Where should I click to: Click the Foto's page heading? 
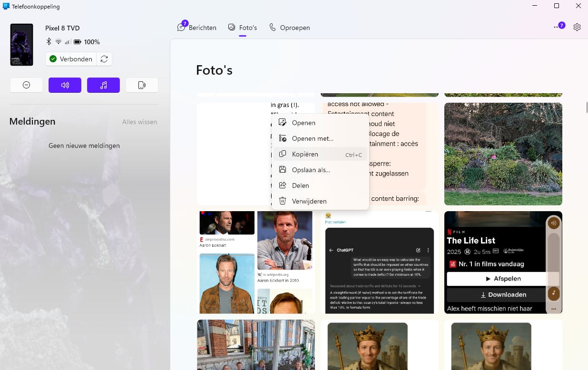(215, 70)
